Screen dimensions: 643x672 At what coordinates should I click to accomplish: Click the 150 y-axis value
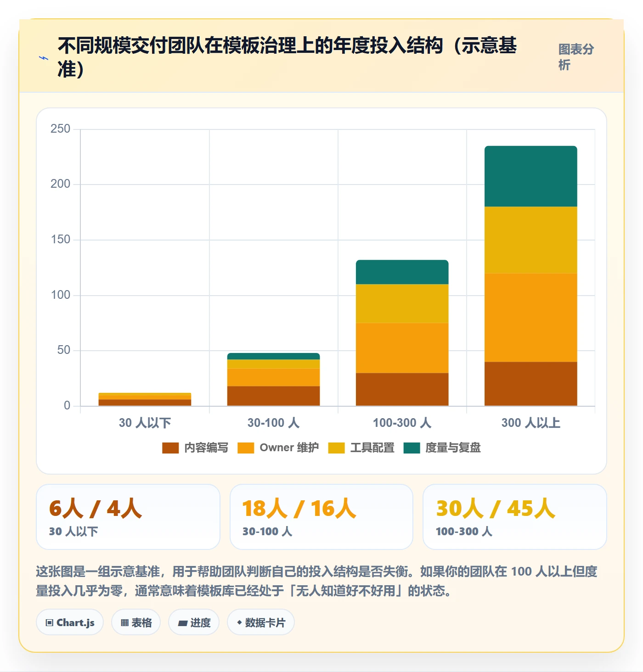click(61, 239)
